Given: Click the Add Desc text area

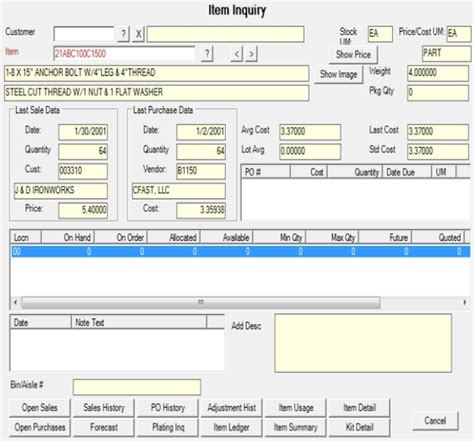Looking at the screenshot, I should pos(363,343).
